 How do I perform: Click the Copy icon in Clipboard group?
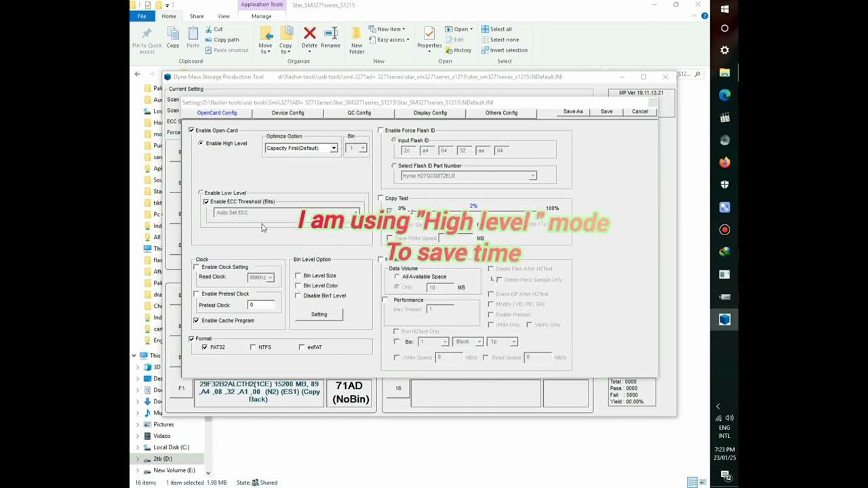click(x=173, y=34)
